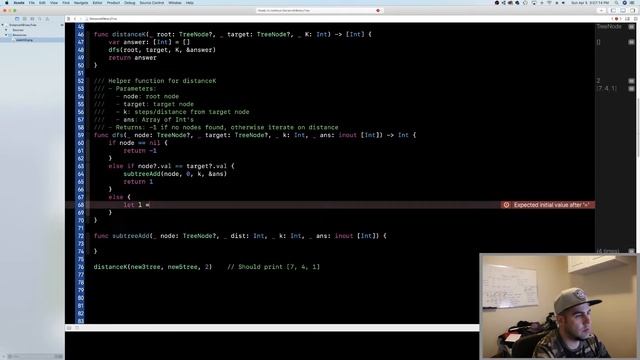Viewport: 640px width, 360px height.
Task: Open the Product menu
Action: click(x=113, y=3)
